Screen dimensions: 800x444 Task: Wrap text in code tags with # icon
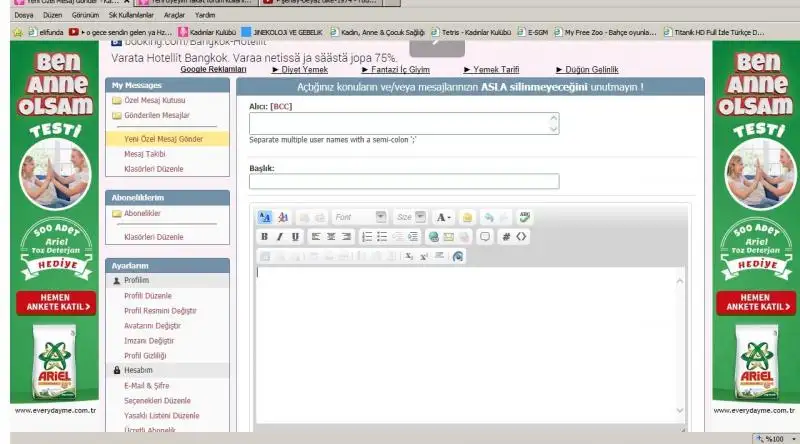pos(506,237)
